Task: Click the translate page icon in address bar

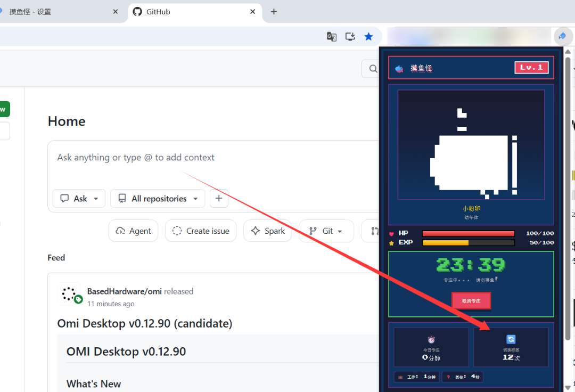Action: coord(332,36)
